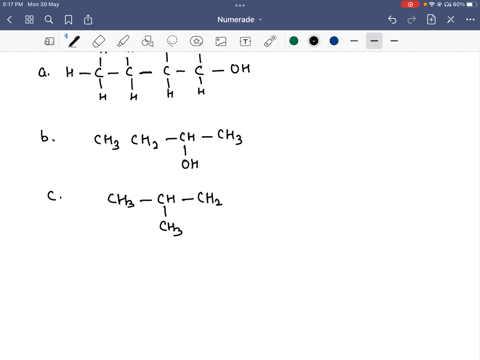
Task: Tap the battery status indicator
Action: [472, 4]
